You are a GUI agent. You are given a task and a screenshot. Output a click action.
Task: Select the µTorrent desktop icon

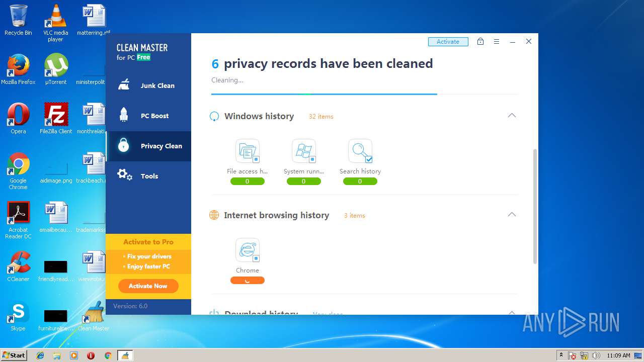point(56,69)
